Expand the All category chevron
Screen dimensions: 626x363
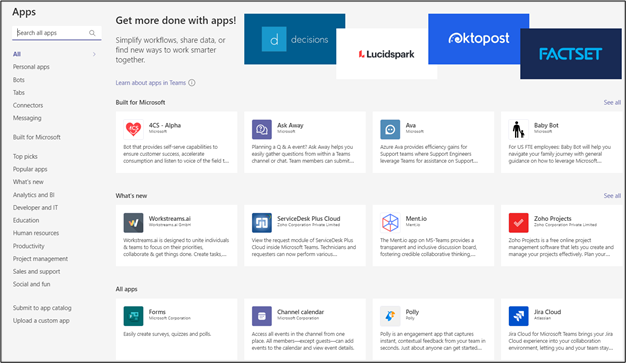(94, 54)
